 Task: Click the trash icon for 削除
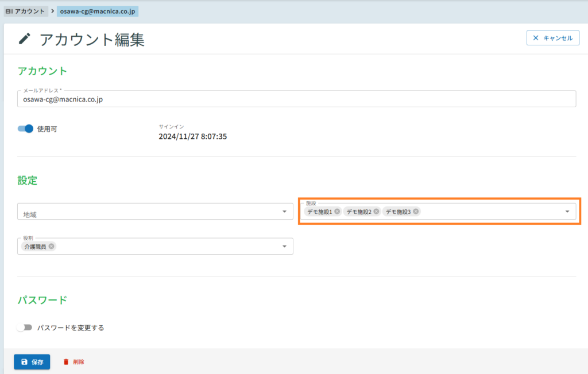pyautogui.click(x=66, y=362)
